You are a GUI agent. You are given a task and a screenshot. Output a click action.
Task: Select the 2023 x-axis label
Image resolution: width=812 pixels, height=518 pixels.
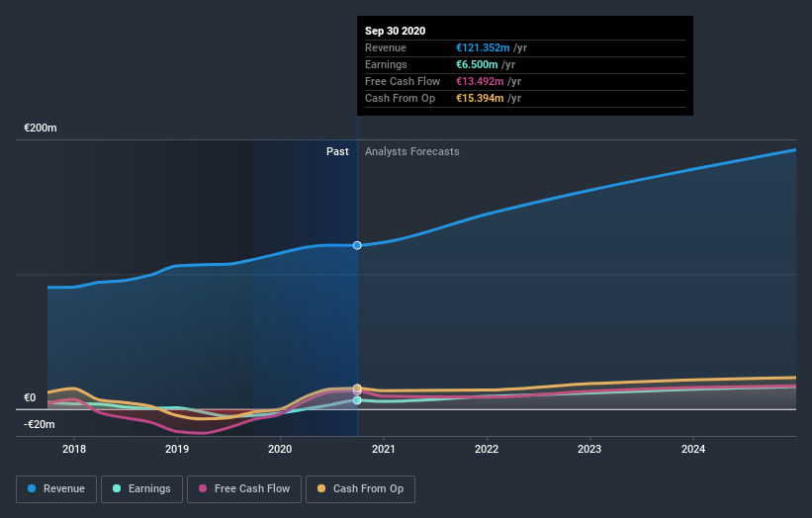(589, 449)
